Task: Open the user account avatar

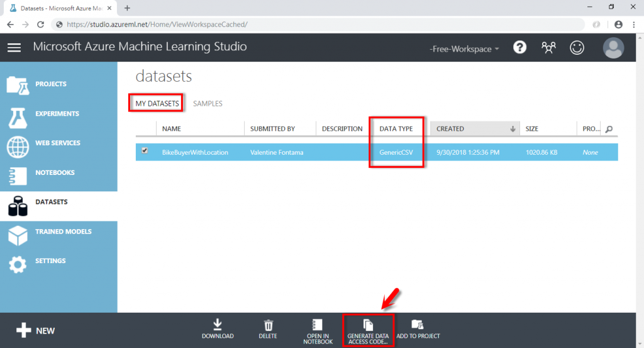Action: [613, 48]
